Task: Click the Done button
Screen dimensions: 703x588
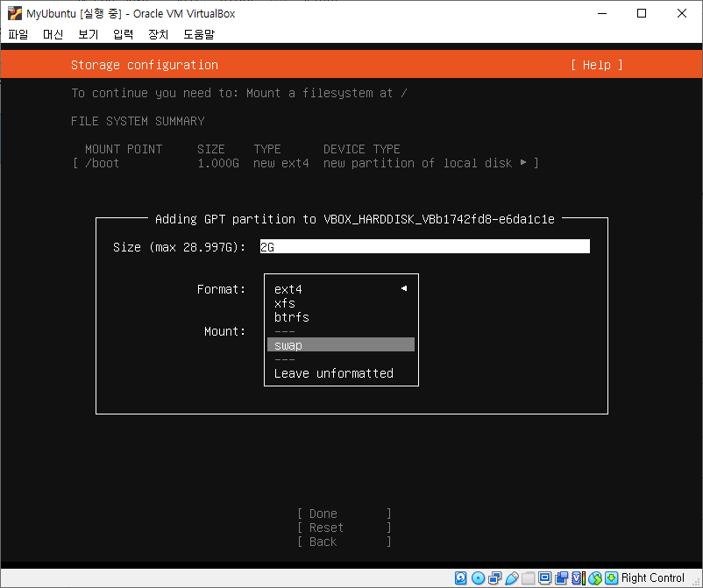Action: 344,514
